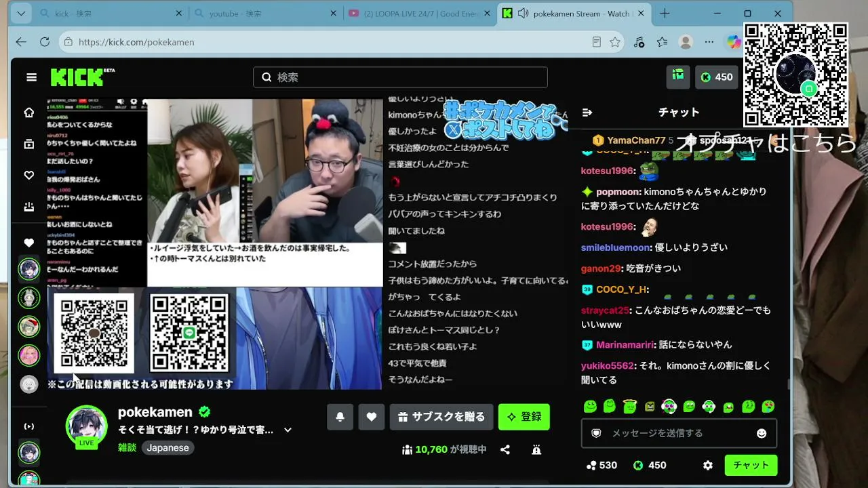Open the emoji picker in the message box

pyautogui.click(x=762, y=433)
